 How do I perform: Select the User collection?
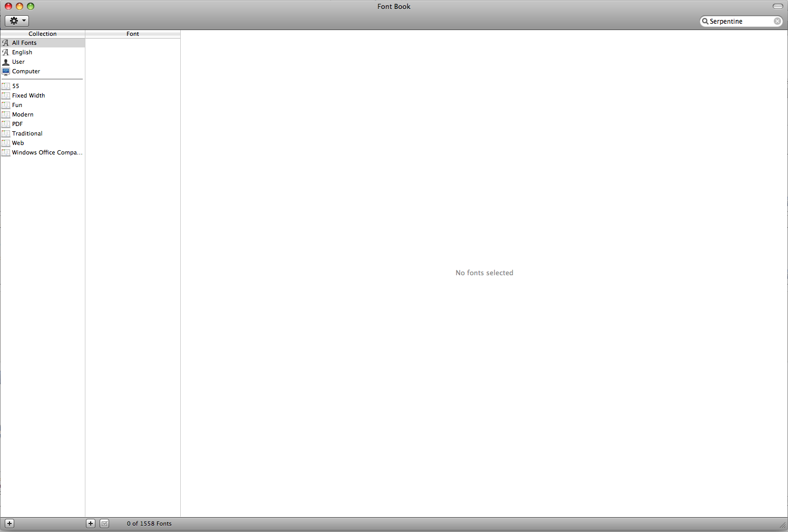(x=42, y=62)
